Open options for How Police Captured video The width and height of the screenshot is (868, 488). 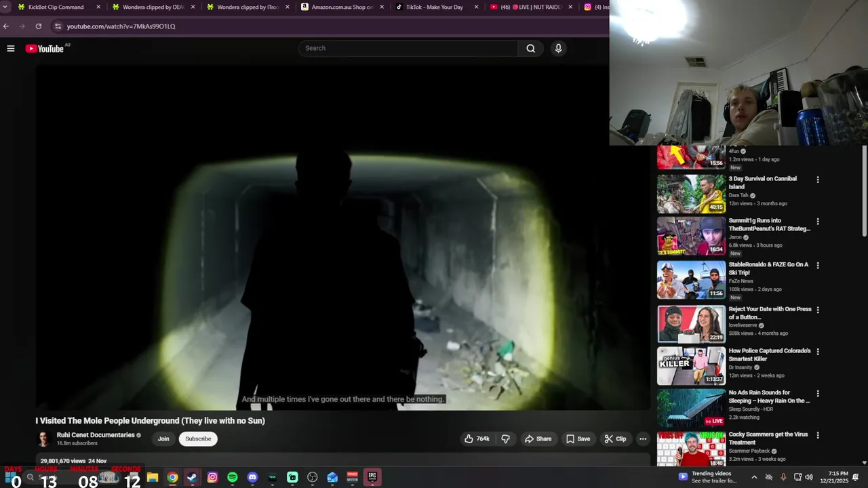818,352
